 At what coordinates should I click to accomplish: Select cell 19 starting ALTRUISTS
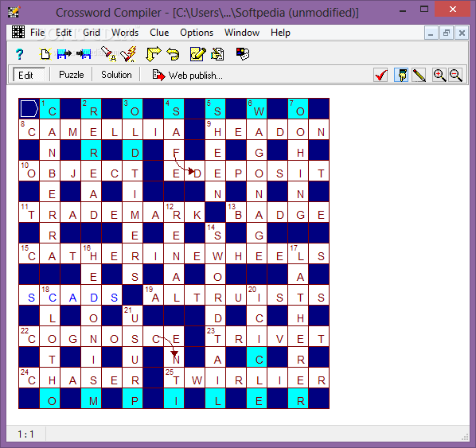[x=154, y=295]
